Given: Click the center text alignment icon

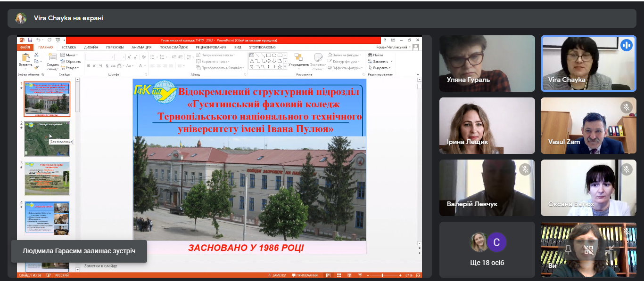Looking at the screenshot, I should tap(159, 66).
